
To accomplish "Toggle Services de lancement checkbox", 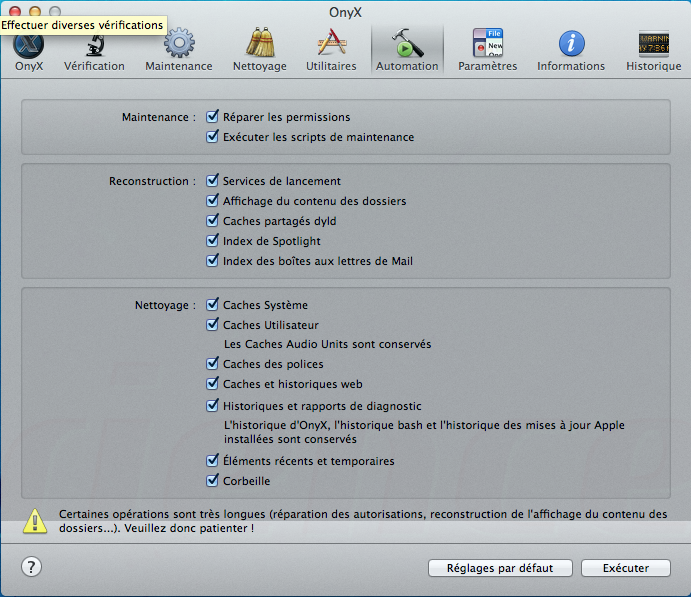I will click(x=212, y=181).
